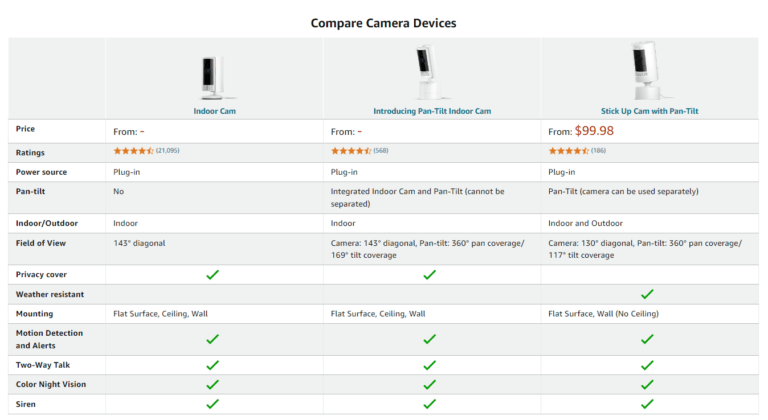
Task: Open the 186 reviews count
Action: [599, 151]
